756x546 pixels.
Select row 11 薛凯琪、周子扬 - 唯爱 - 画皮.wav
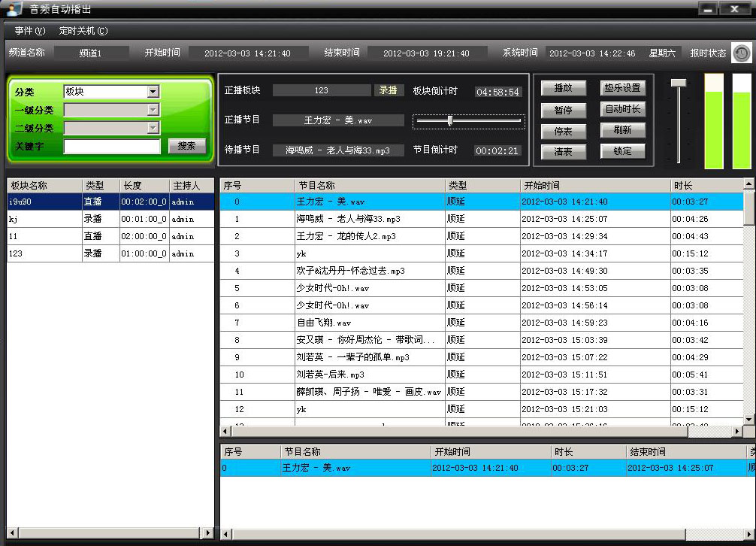482,392
